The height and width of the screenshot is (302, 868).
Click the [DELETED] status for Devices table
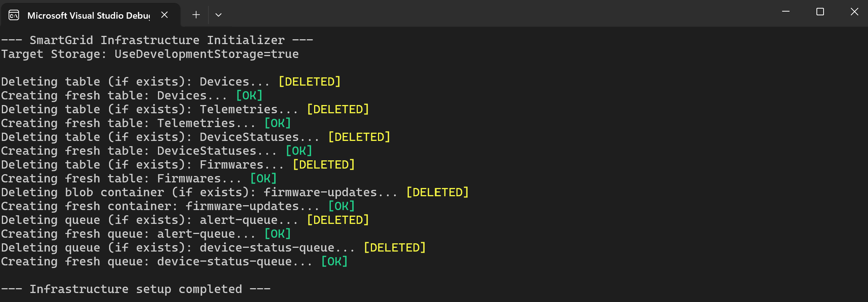coord(310,81)
